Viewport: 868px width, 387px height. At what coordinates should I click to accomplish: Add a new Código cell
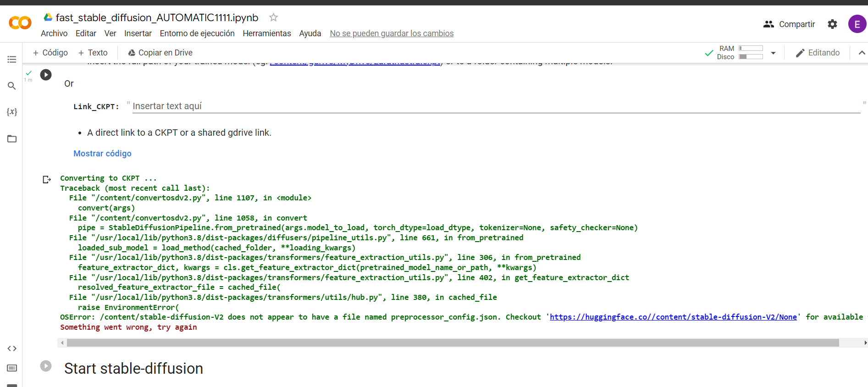pyautogui.click(x=50, y=53)
